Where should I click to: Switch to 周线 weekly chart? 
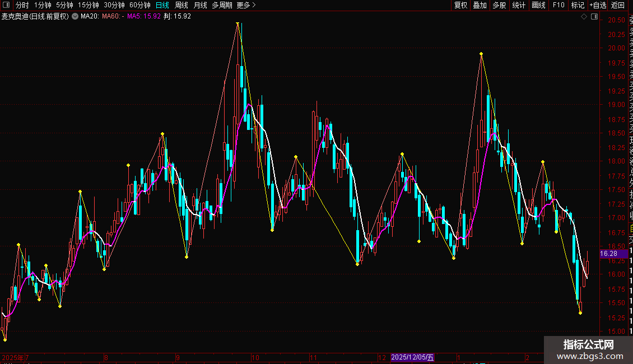tap(181, 5)
